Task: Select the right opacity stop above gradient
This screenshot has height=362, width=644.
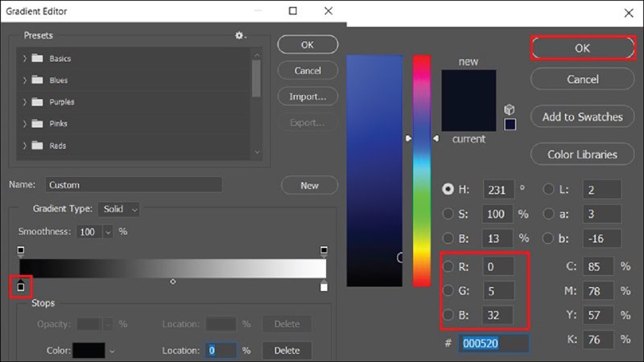Action: [324, 251]
